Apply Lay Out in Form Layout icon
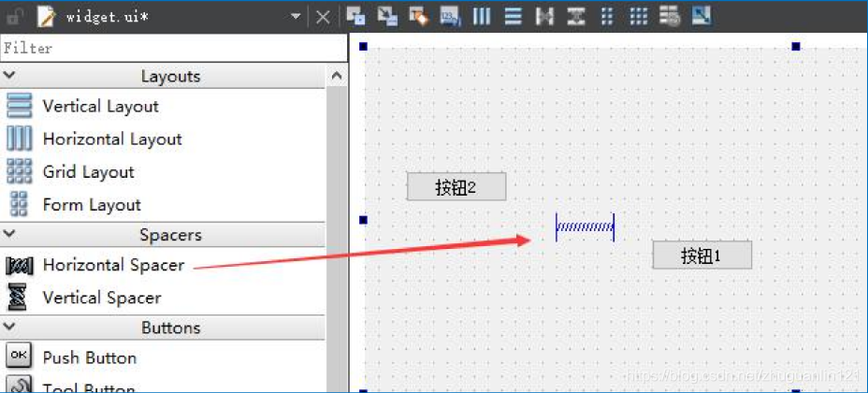868x393 pixels. click(x=607, y=17)
